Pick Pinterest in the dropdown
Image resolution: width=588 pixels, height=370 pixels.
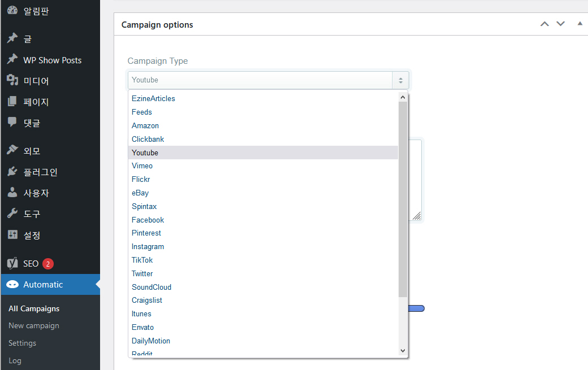pos(263,233)
